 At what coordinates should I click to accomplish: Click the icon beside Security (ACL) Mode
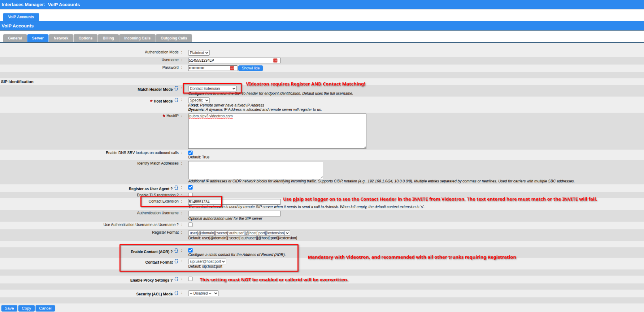point(176,293)
